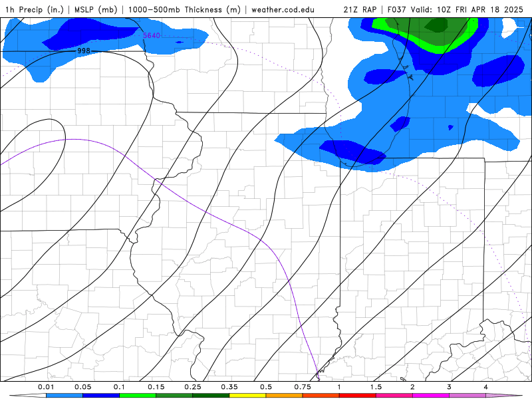Click the '0.35' legend value

pyautogui.click(x=229, y=387)
